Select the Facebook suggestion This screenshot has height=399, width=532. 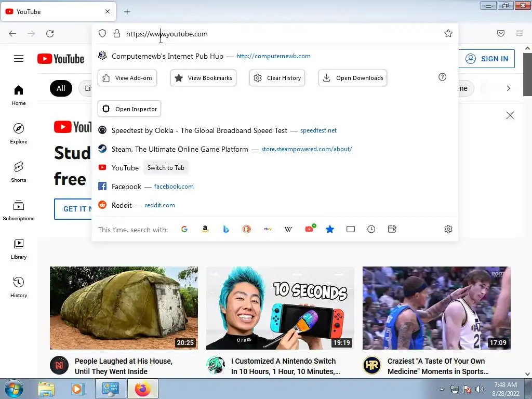pyautogui.click(x=275, y=187)
